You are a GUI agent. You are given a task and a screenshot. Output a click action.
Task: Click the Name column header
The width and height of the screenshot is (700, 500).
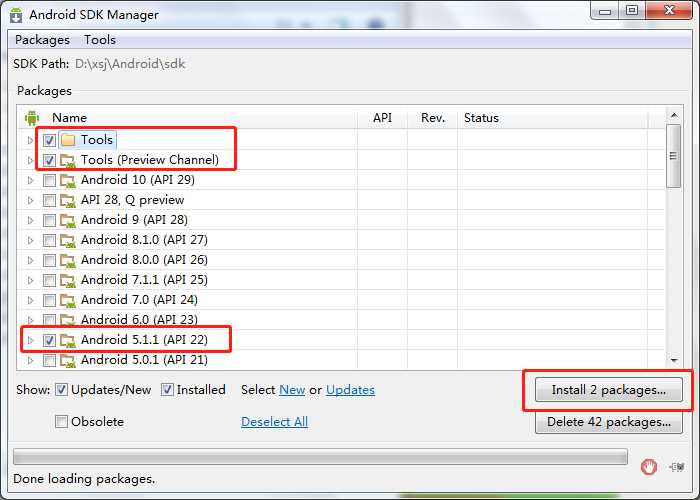point(69,118)
